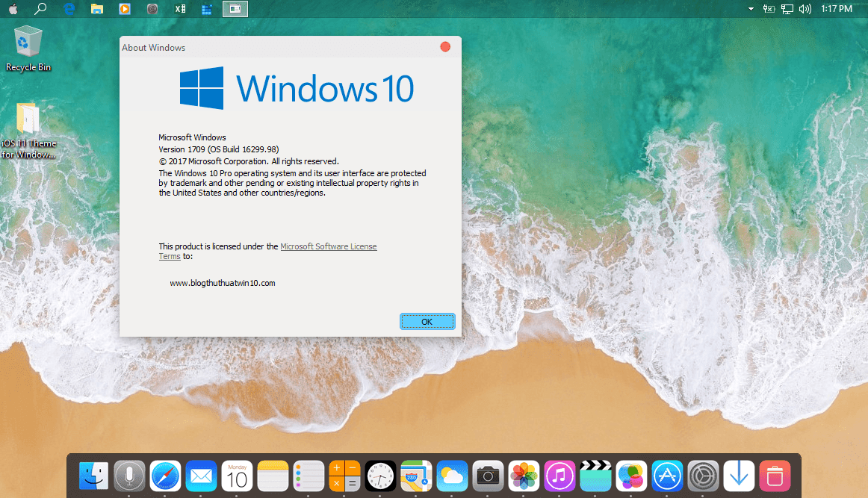Open Reminders list icon in the dock
This screenshot has width=868, height=498.
pyautogui.click(x=309, y=476)
